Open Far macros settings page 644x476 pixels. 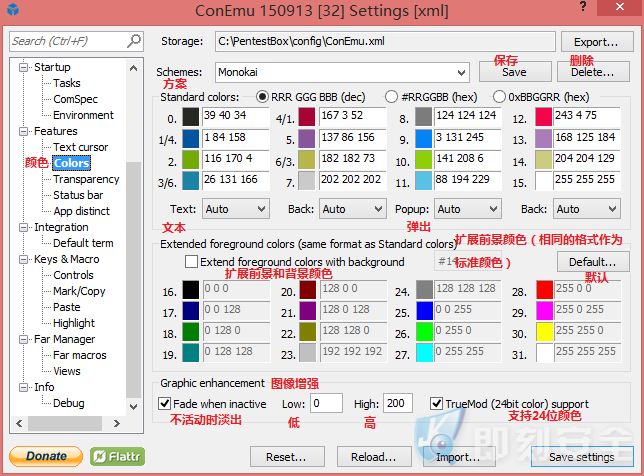[80, 355]
